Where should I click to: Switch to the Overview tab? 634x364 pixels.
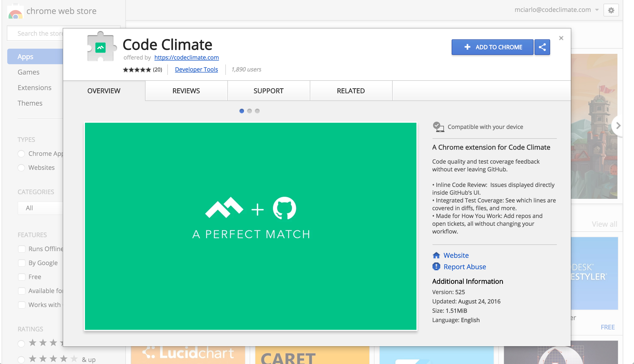(x=104, y=91)
